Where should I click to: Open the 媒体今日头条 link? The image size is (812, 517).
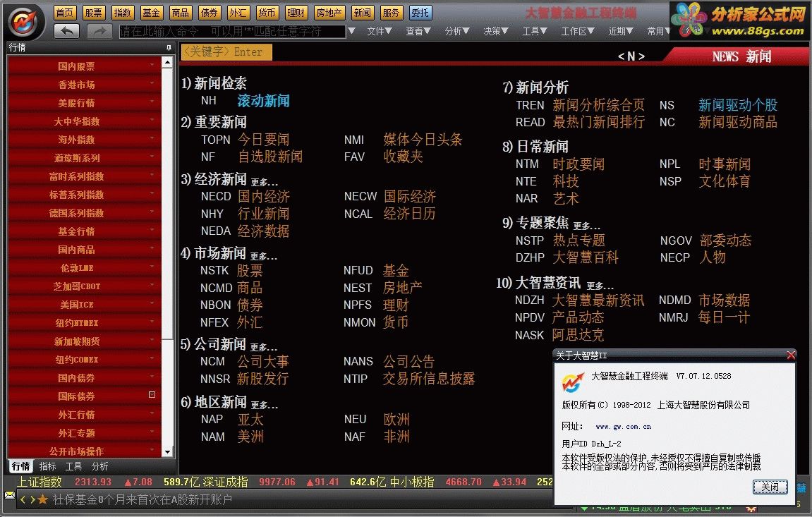[423, 139]
